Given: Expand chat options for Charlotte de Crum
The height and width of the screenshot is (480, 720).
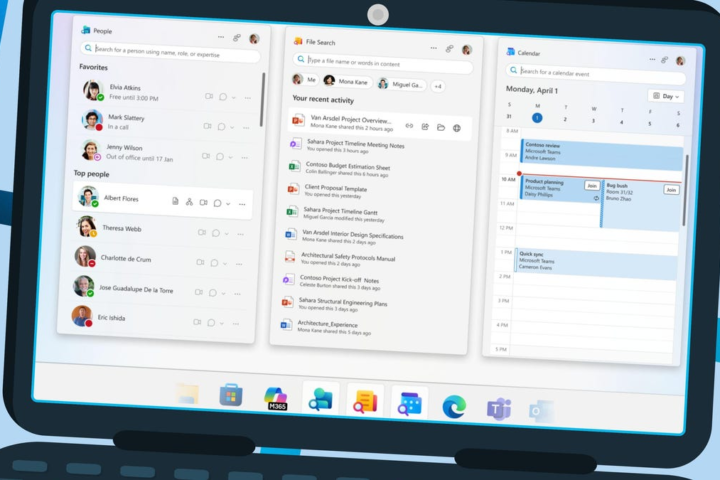Looking at the screenshot, I should (225, 263).
